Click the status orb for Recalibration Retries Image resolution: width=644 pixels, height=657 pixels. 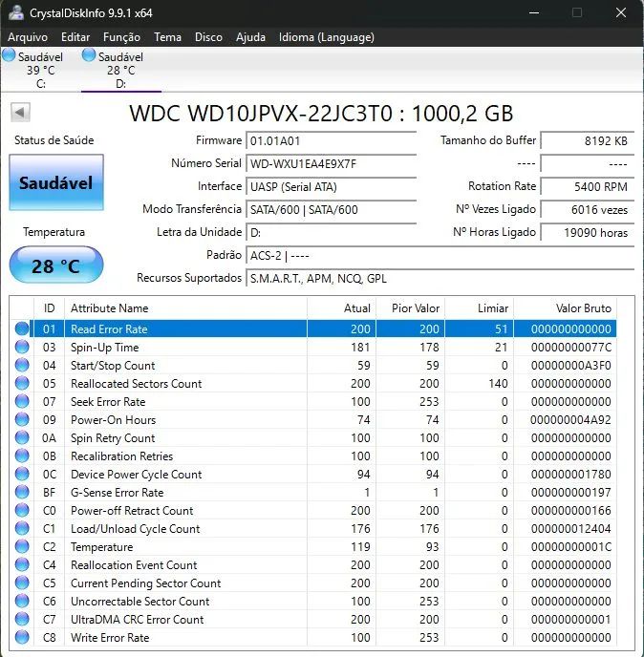click(22, 456)
